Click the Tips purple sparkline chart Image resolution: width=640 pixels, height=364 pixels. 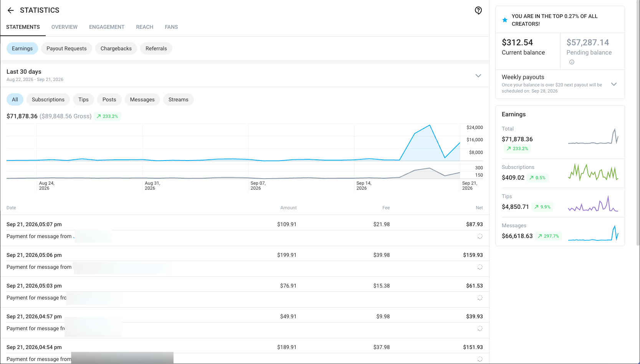click(593, 204)
